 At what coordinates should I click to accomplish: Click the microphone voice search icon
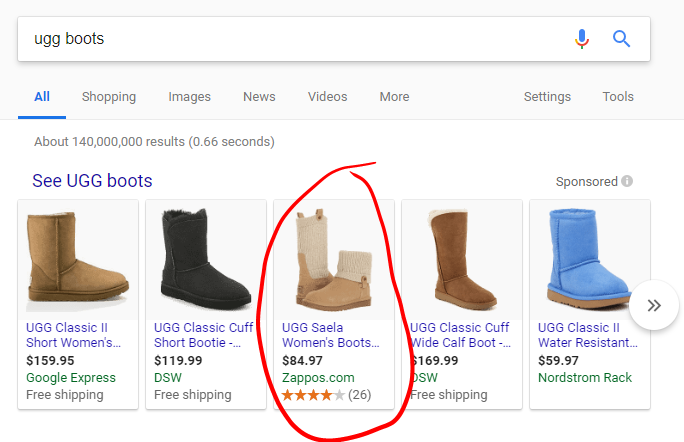coord(582,39)
